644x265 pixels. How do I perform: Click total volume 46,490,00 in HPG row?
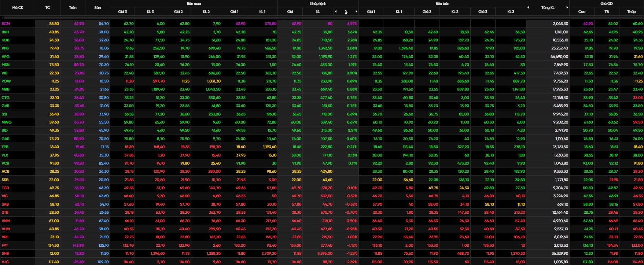pyautogui.click(x=559, y=56)
